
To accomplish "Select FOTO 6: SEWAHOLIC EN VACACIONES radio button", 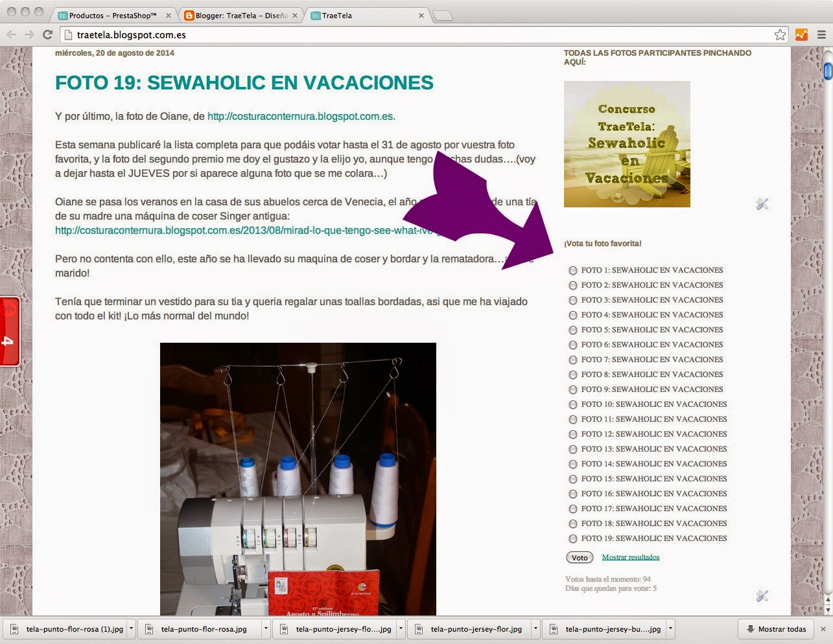I will click(573, 345).
